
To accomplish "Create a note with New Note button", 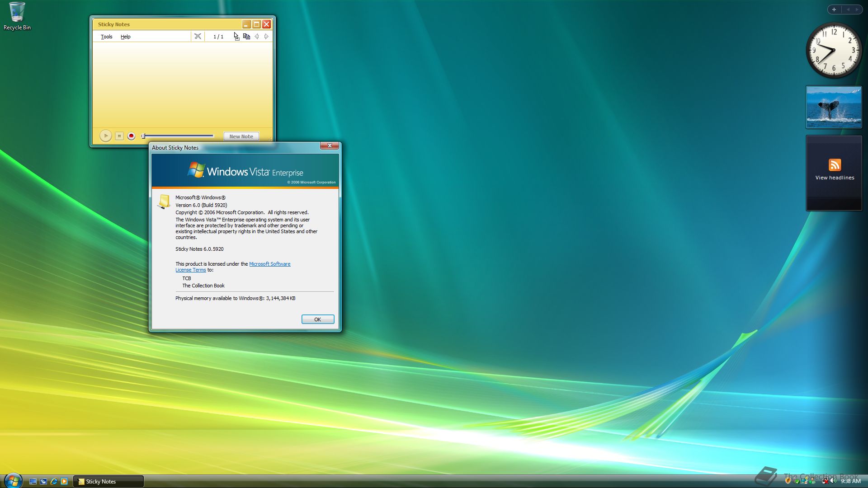I will [x=241, y=136].
